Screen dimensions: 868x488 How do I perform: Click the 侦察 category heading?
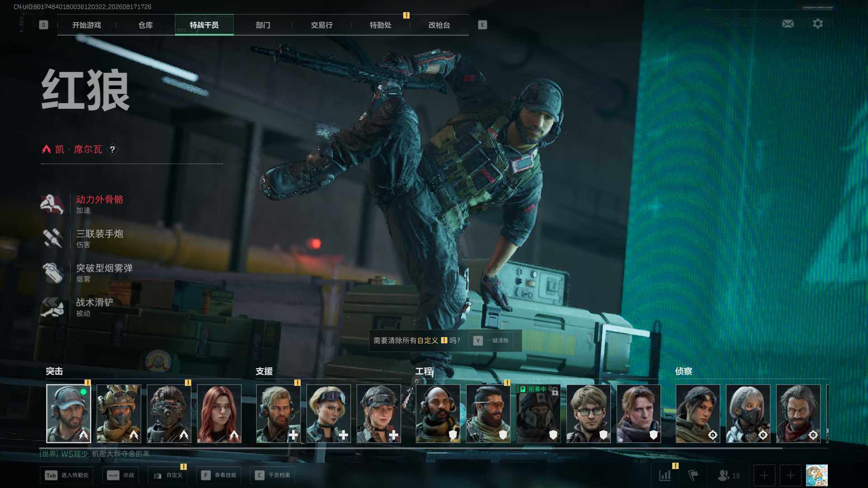(684, 371)
